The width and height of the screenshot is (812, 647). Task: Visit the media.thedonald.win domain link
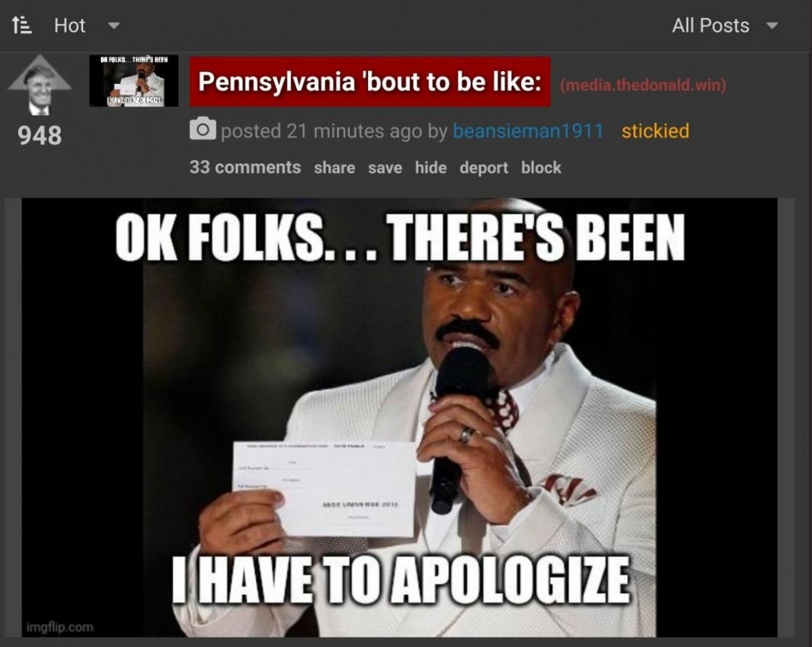(643, 86)
